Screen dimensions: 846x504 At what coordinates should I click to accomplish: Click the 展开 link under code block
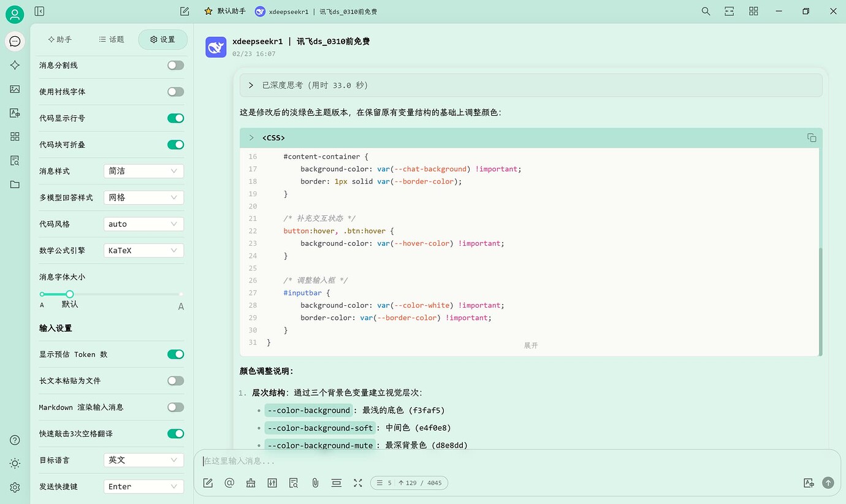(531, 345)
